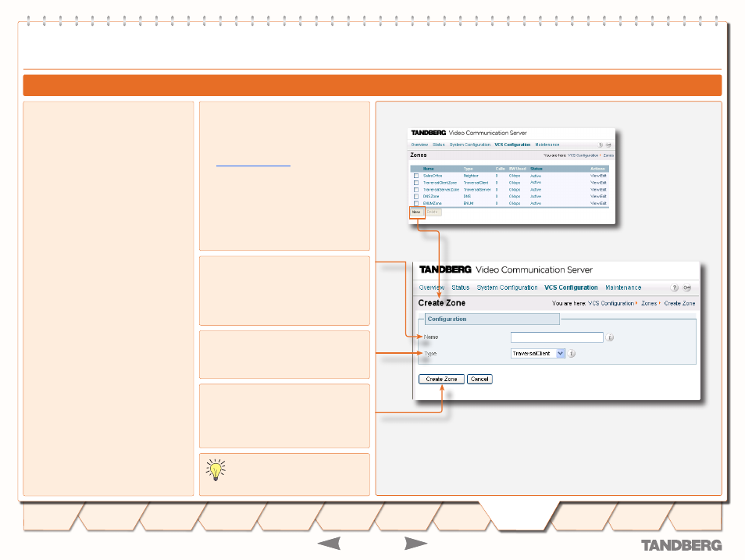Sort the zones table by the Status header

click(536, 169)
